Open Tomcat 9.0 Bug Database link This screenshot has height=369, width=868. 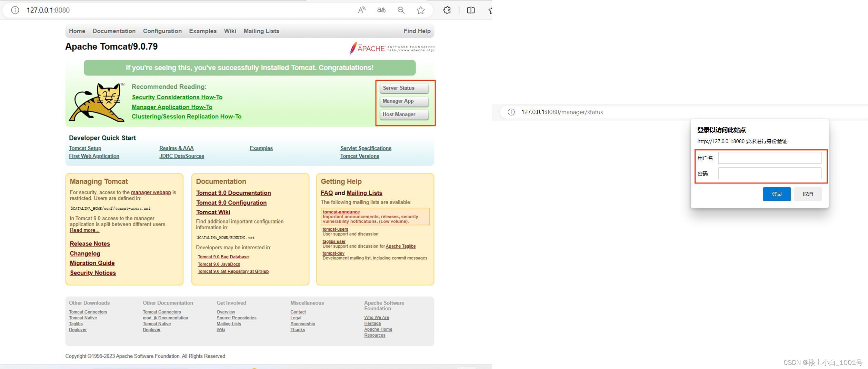pyautogui.click(x=223, y=257)
